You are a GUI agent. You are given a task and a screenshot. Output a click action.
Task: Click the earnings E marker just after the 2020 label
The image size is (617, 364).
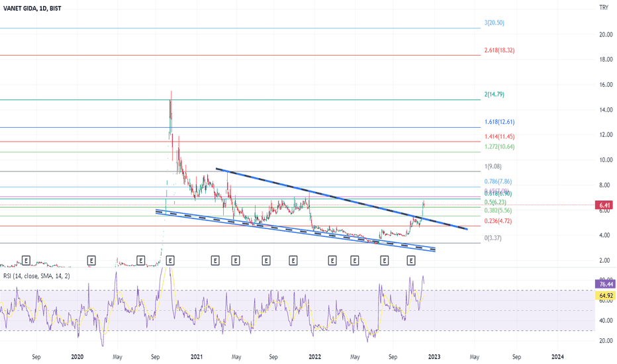[91, 261]
